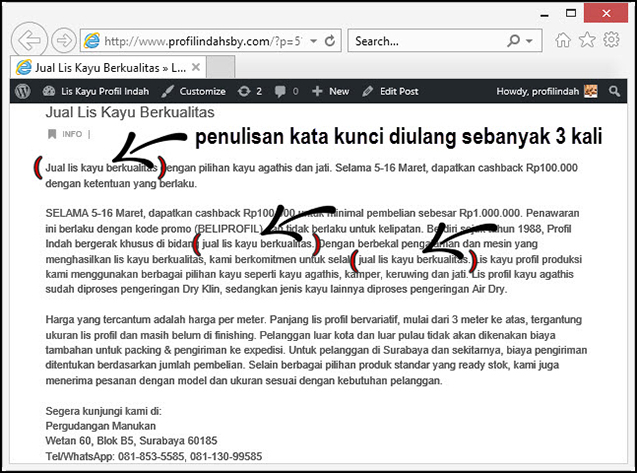Click the paragraph starting 'SELAMA 5-16 Maret'

(314, 251)
